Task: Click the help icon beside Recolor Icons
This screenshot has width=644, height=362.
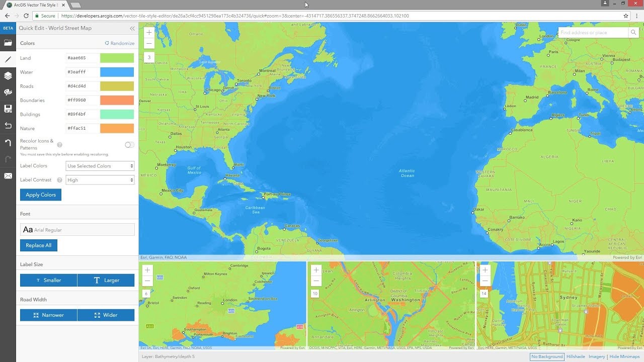Action: 60,145
